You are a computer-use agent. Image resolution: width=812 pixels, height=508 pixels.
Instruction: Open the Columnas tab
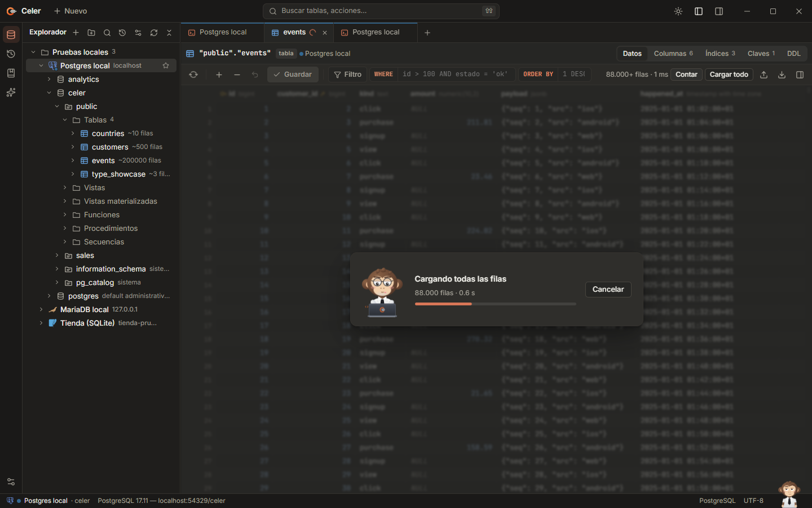click(x=673, y=54)
